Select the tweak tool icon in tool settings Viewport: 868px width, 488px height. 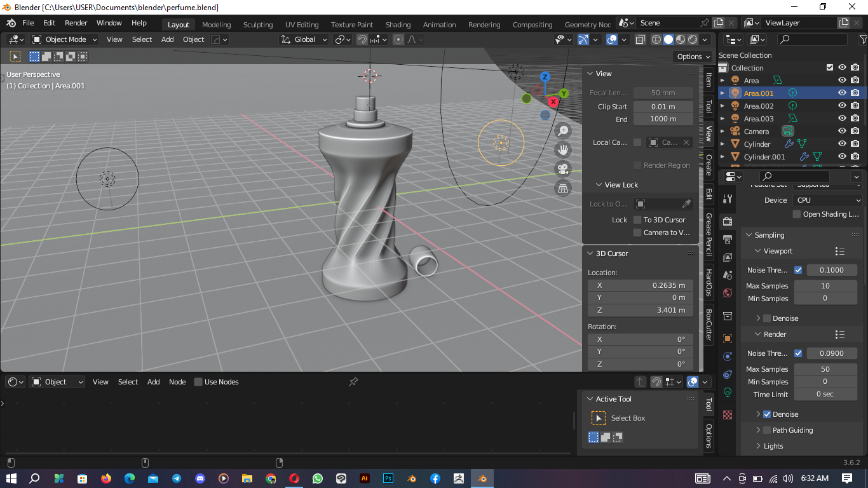(15, 57)
